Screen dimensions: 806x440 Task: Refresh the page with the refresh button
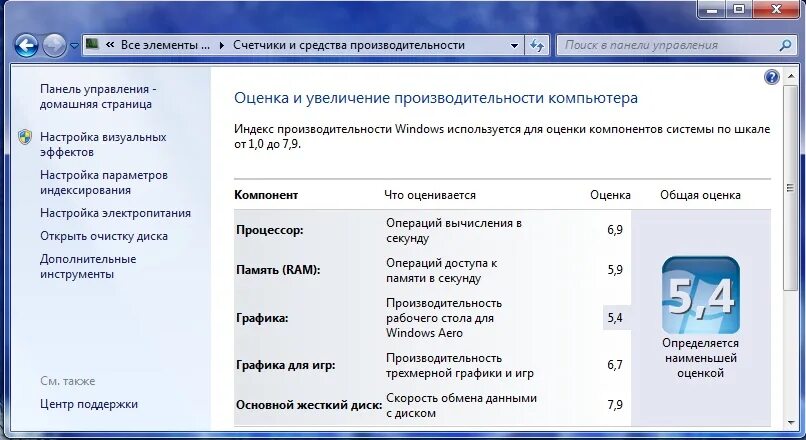point(537,45)
